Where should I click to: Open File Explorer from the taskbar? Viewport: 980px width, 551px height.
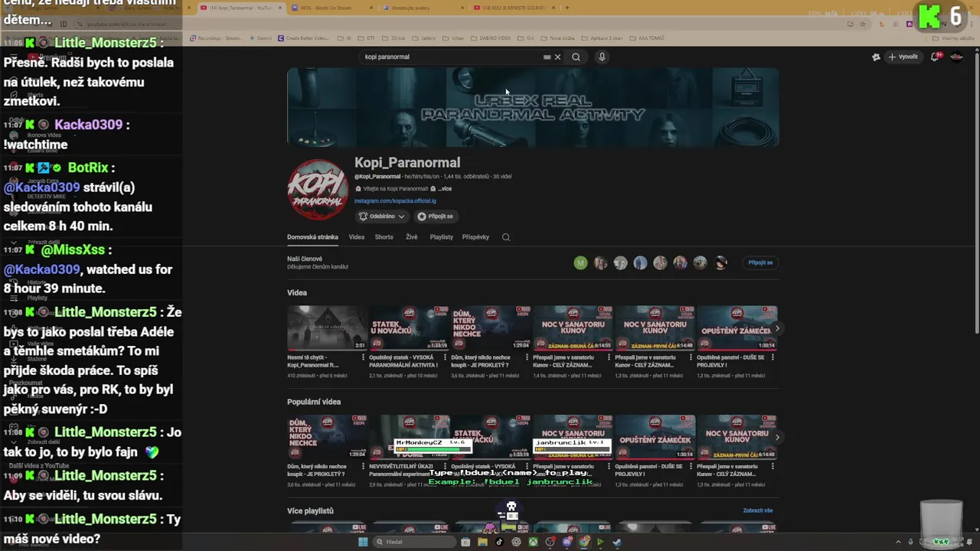[x=482, y=542]
